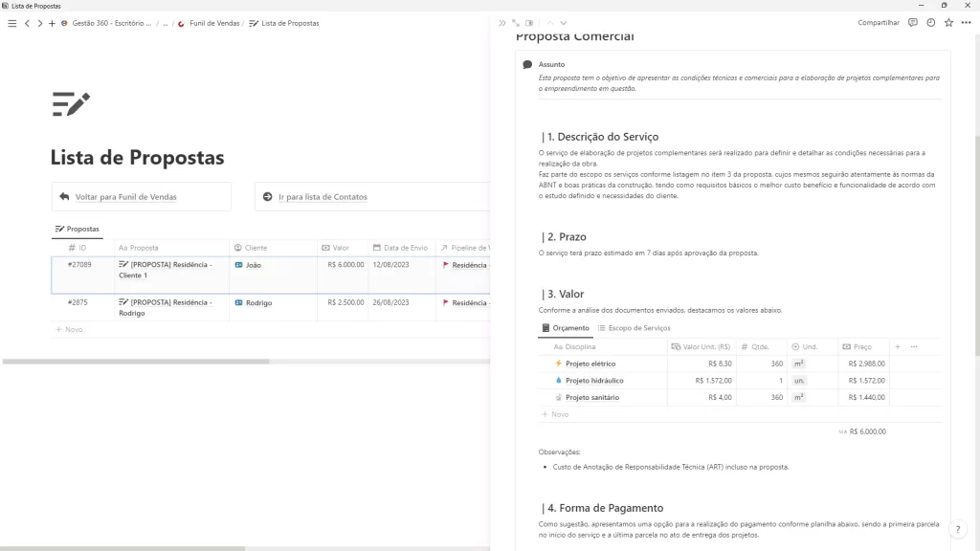View page update history clock
The height and width of the screenshot is (551, 980).
point(930,23)
